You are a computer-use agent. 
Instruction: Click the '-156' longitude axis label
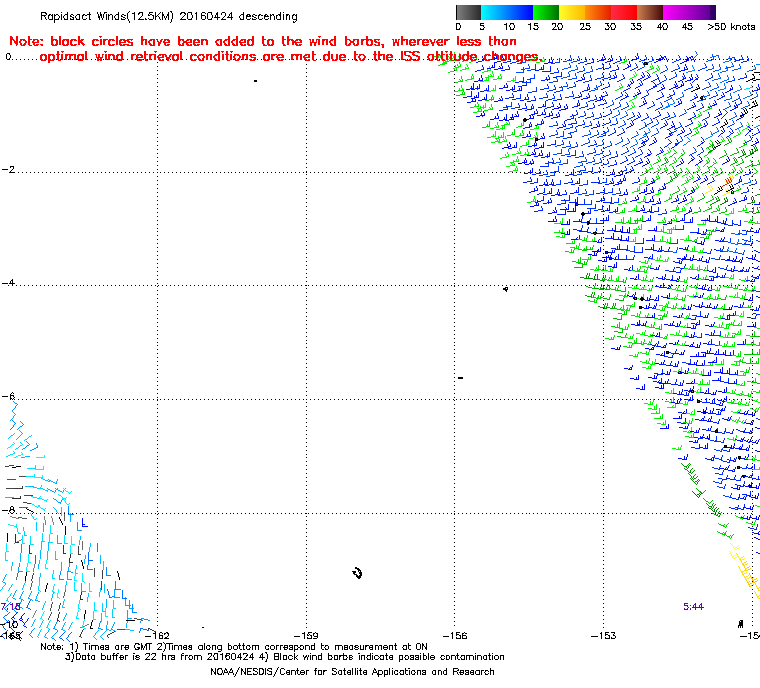(x=455, y=635)
